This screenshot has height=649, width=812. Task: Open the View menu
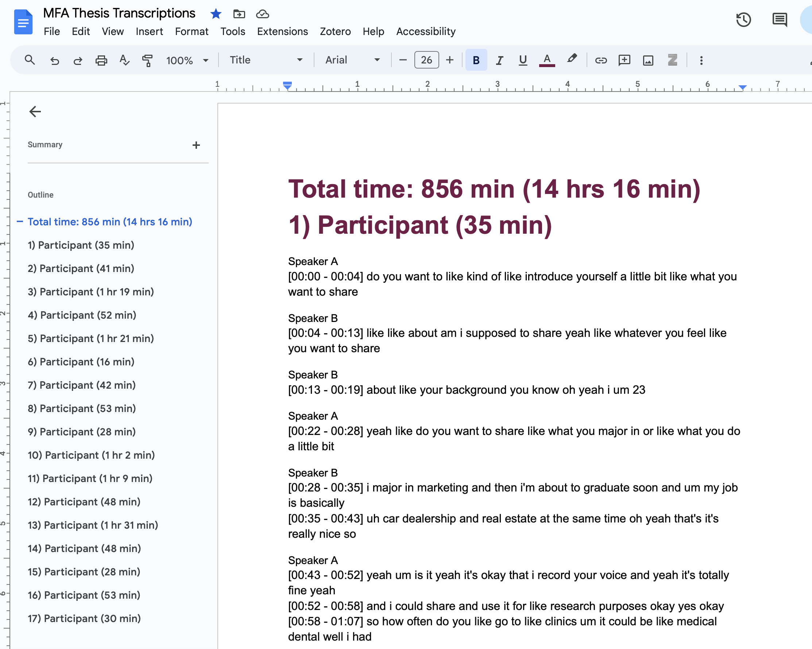click(x=113, y=31)
